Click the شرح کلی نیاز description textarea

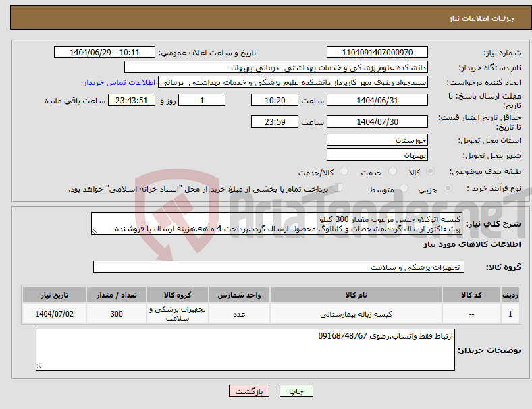(277, 223)
